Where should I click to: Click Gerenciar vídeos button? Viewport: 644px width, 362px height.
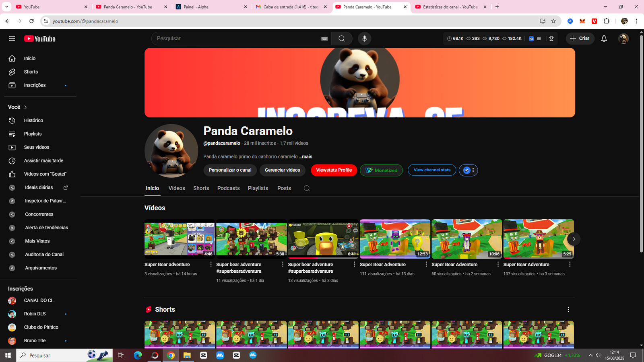(x=282, y=170)
